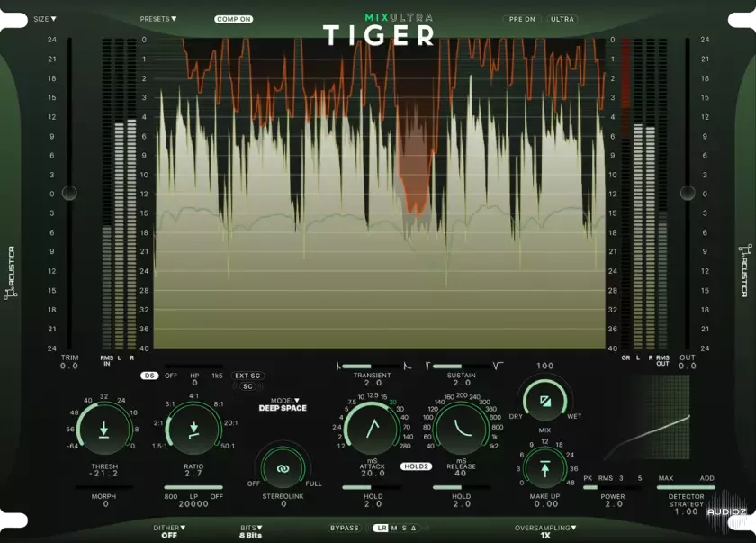Click the OUT value '0.0'
Viewport: 756px width, 543px height.
click(688, 366)
